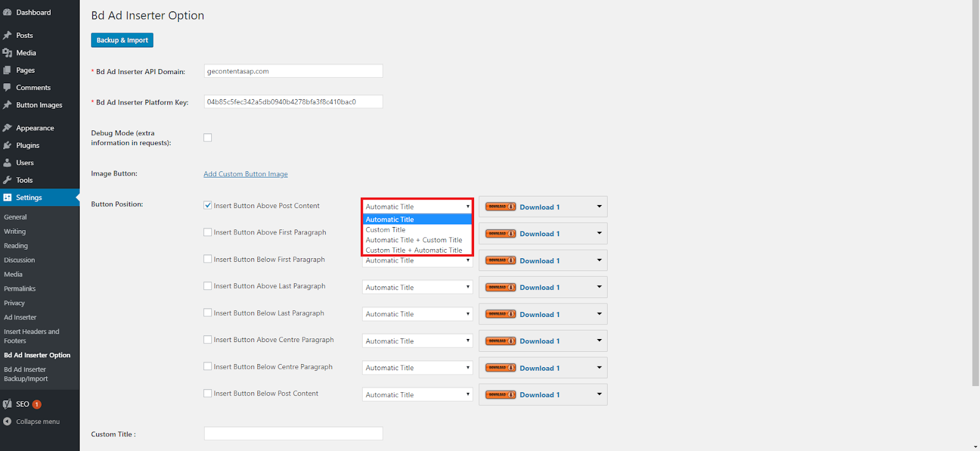Click the orange download button image in the Above First Paragraph row
Screen dimensions: 980x451
point(501,234)
